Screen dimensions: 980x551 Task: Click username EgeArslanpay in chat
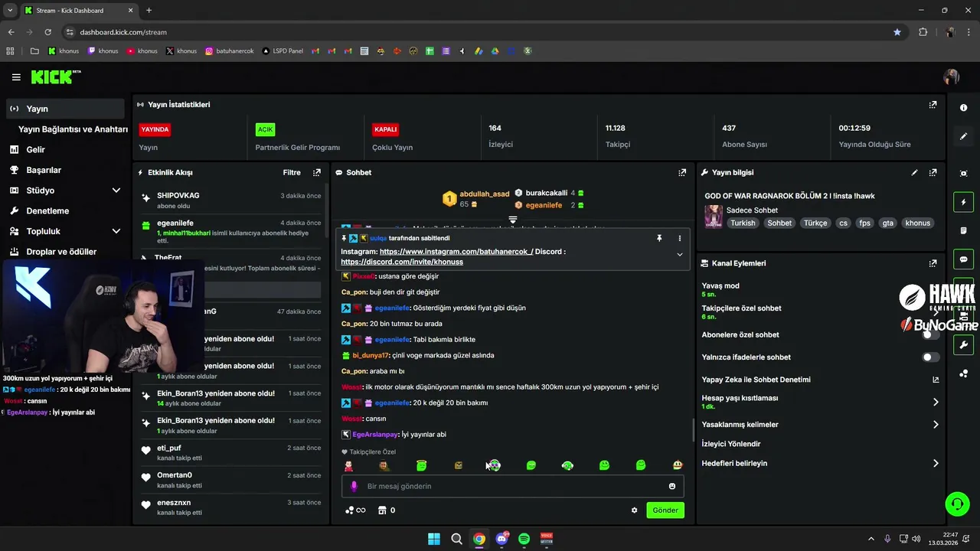[375, 435]
